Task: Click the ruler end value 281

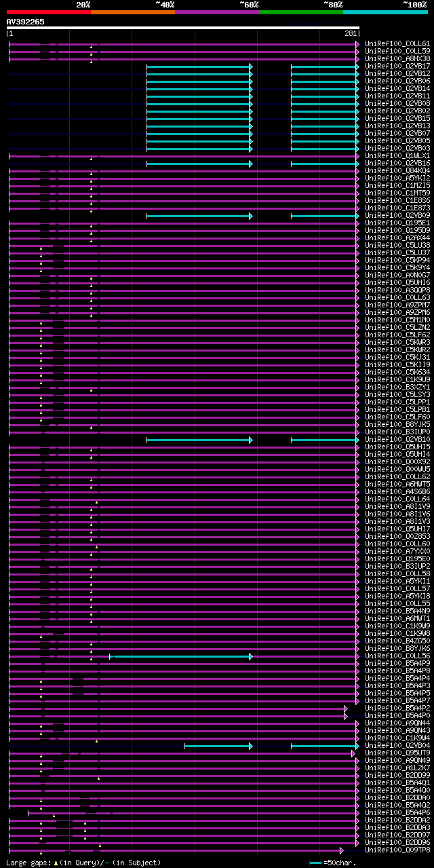Action: (351, 33)
